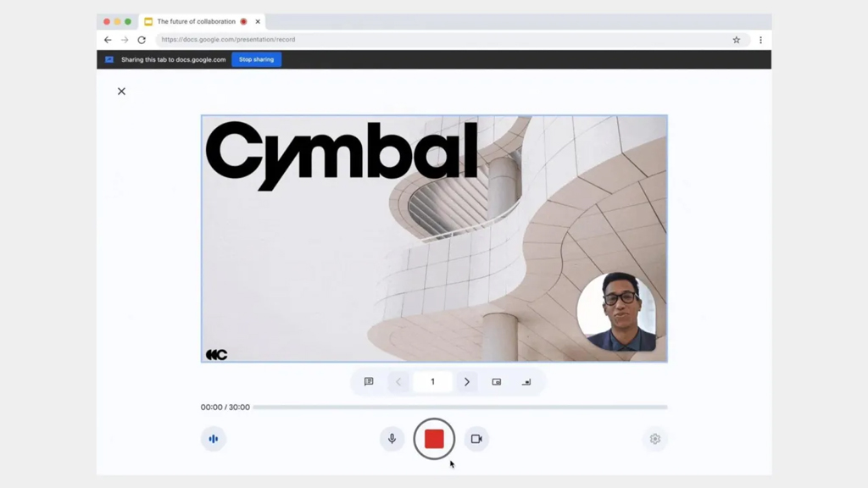Screen dimensions: 868x488
Task: Close the browser tab
Action: (x=258, y=21)
